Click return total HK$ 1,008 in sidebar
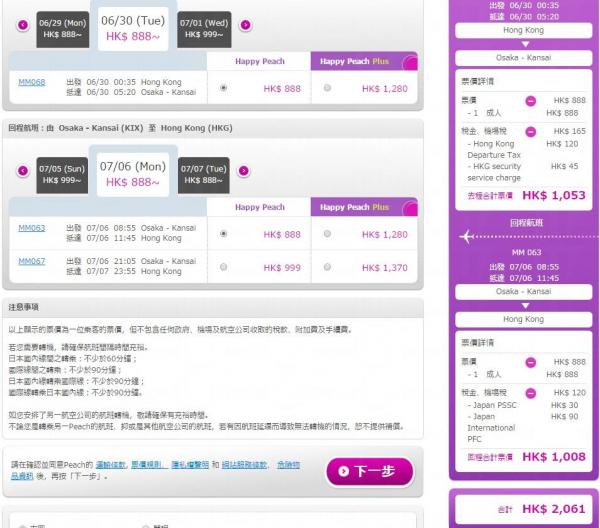 coord(554,457)
